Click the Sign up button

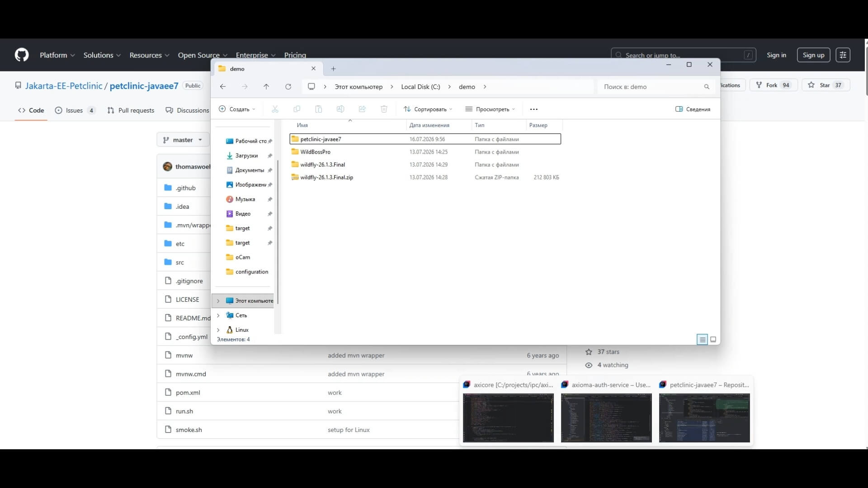coord(813,55)
